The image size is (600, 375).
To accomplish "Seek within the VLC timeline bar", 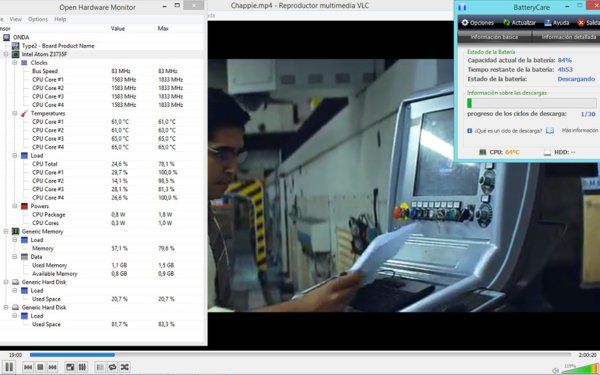I will 300,355.
